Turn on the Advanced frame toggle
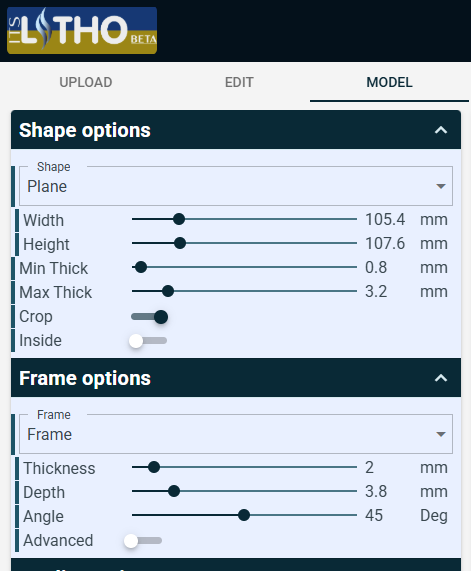This screenshot has width=471, height=571. tap(143, 541)
